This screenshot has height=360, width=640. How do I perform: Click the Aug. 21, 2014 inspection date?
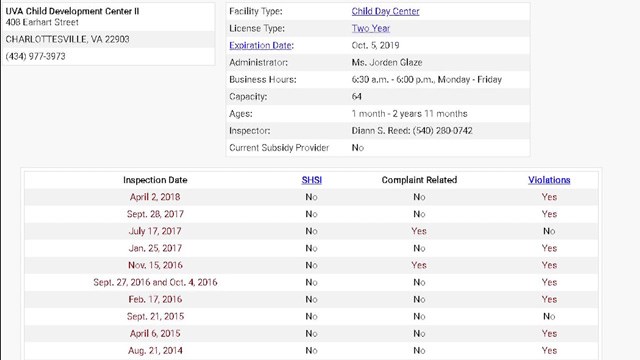(x=155, y=351)
